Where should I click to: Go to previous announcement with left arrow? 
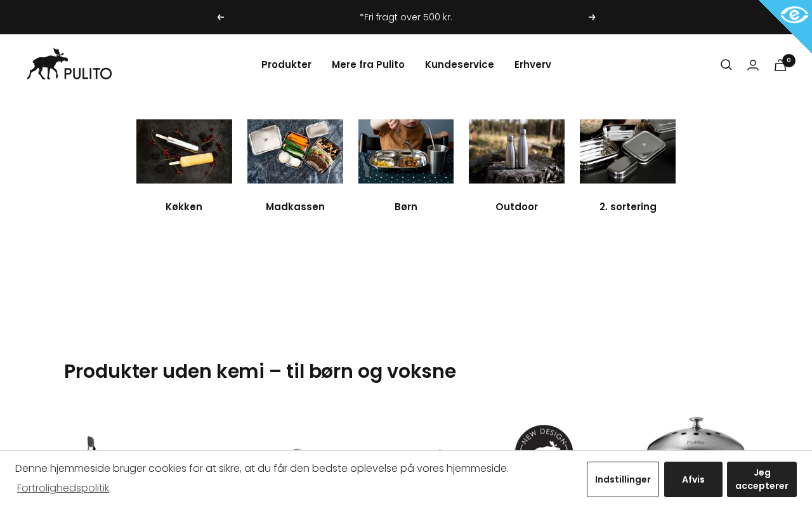pos(221,17)
